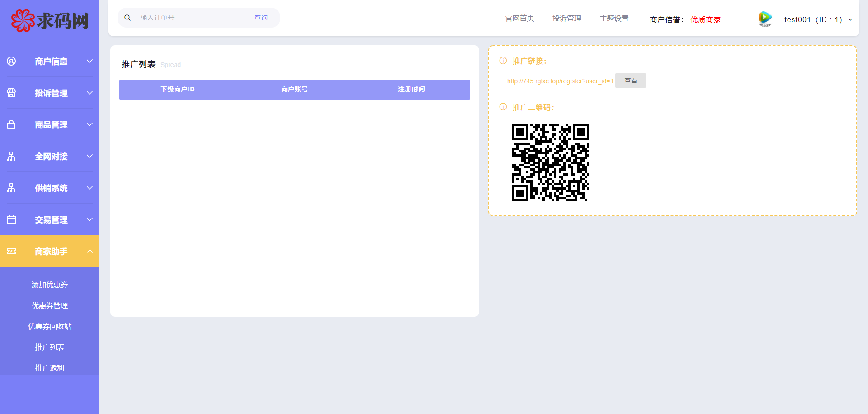Go to 优惠券回收站 submenu
868x414 pixels.
[50, 326]
